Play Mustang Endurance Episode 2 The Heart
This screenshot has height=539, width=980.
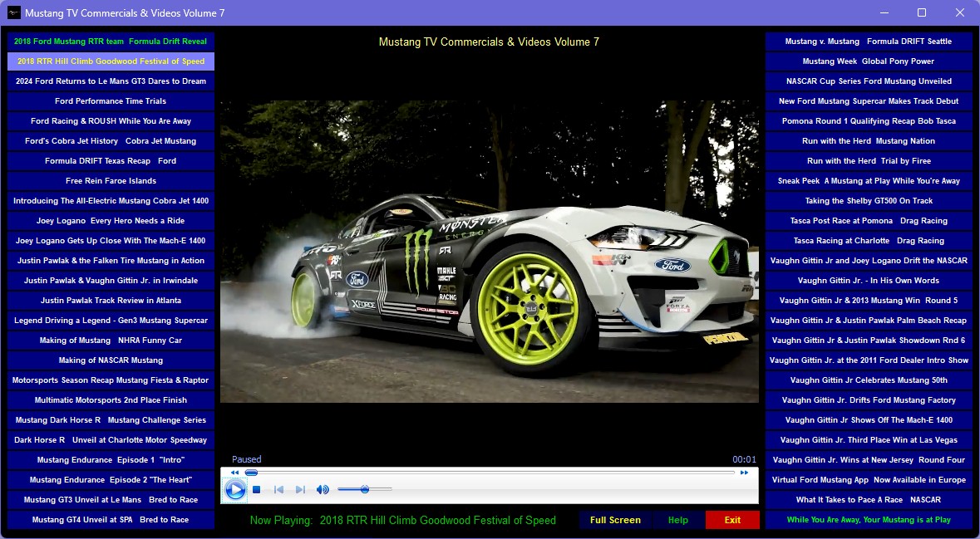point(111,480)
